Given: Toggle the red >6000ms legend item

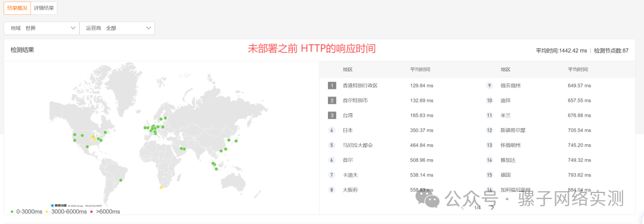Looking at the screenshot, I should click(105, 211).
